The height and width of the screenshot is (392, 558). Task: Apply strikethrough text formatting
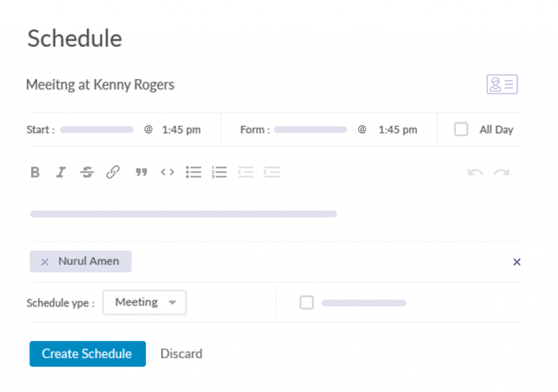tap(87, 173)
